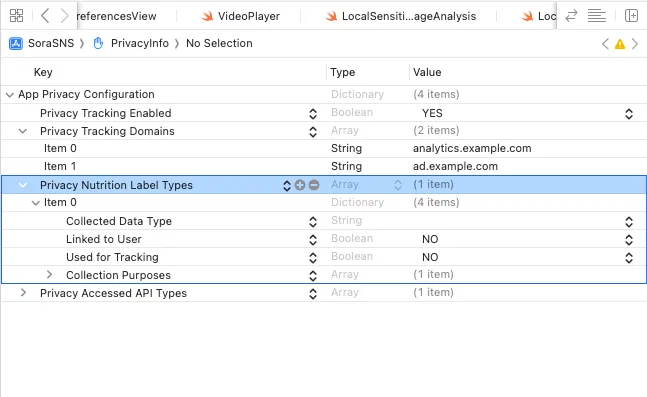Select the Collection Purposes key
This screenshot has height=397, width=647.
click(118, 275)
